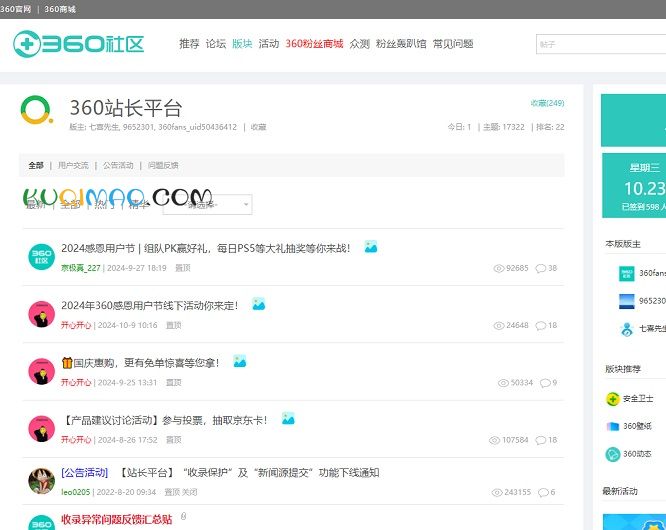666x530 pixels.
Task: Click username leo0205
Action: pyautogui.click(x=76, y=492)
